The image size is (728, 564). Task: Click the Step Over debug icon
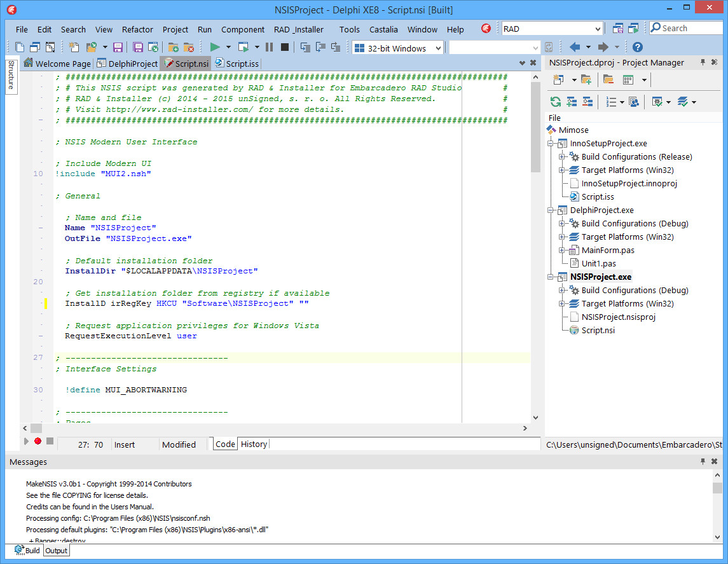point(320,47)
